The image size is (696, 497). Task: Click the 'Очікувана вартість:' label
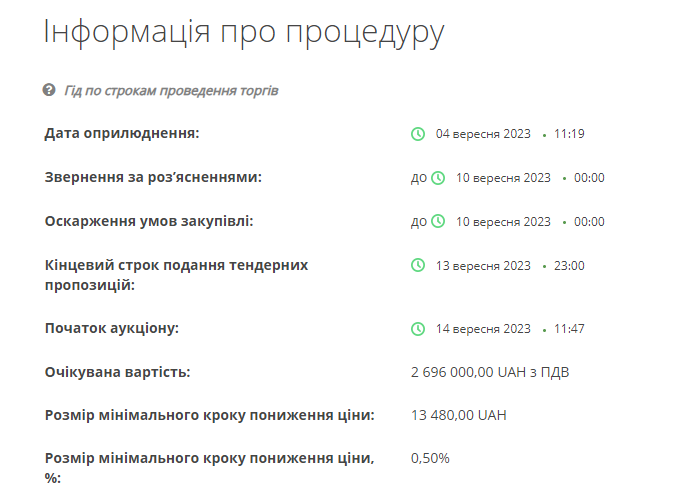(x=118, y=373)
